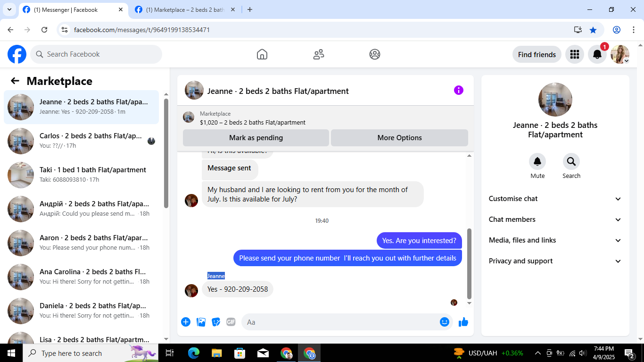Open the notifications bell

click(x=597, y=54)
